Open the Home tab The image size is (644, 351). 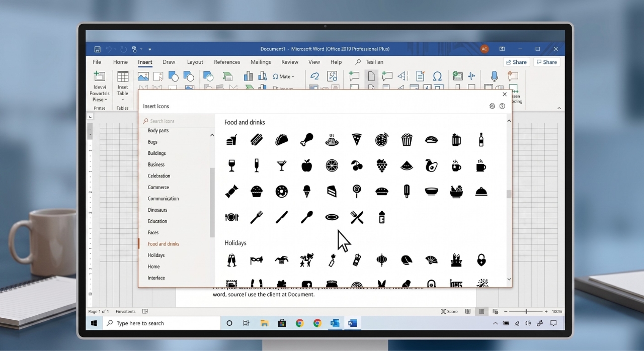tap(120, 62)
